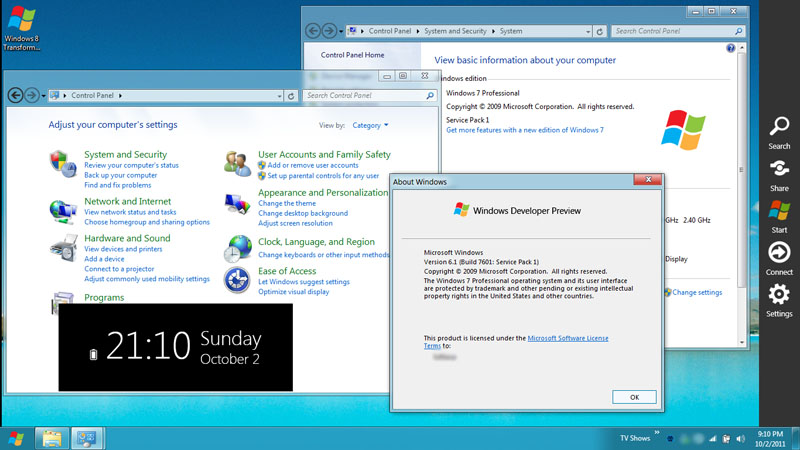Open Control Panel Home in the left pane
800x450 pixels.
coord(352,55)
